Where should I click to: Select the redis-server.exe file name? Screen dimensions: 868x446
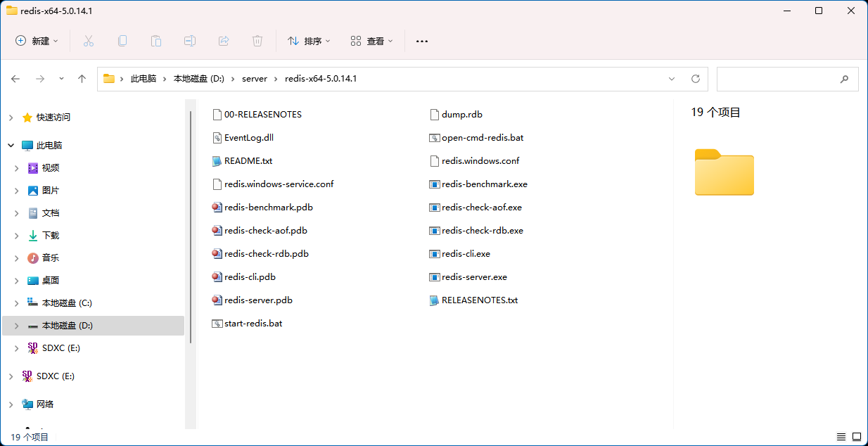click(475, 277)
